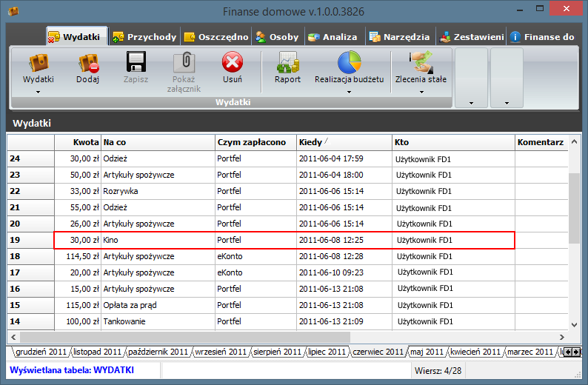Click the Dodaj (add expense) icon

click(88, 63)
